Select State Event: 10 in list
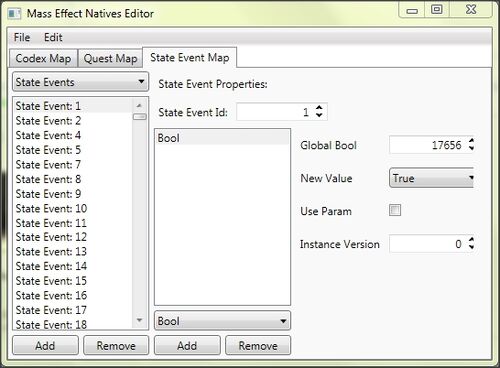500x368 pixels. 73,209
